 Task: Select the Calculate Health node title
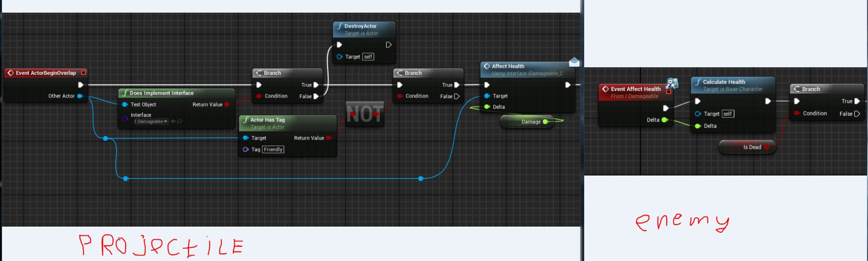724,82
